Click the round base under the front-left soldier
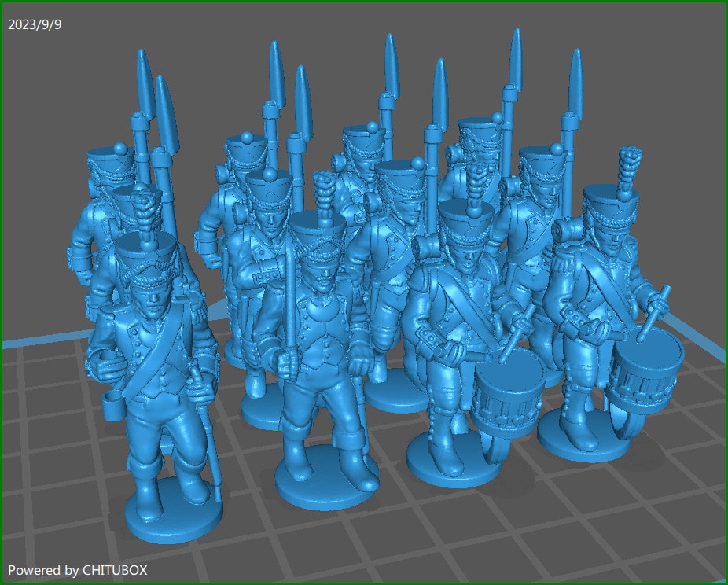The height and width of the screenshot is (585, 728). point(173,521)
